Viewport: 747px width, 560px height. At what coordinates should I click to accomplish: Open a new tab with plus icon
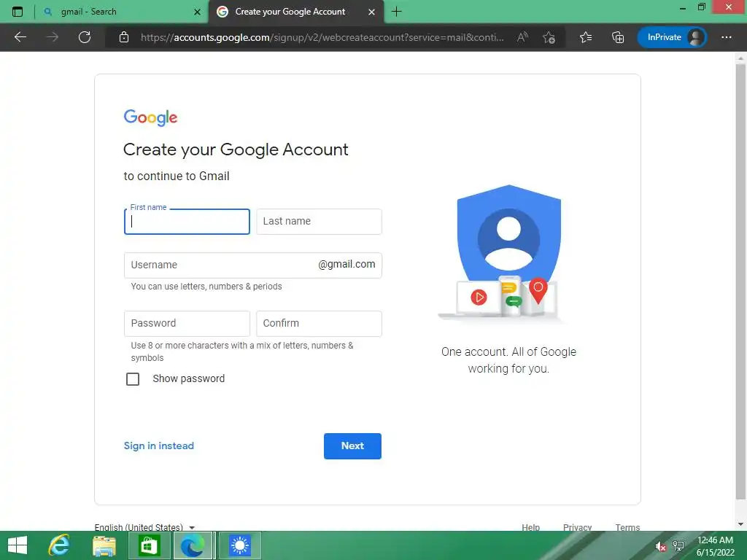pos(396,12)
